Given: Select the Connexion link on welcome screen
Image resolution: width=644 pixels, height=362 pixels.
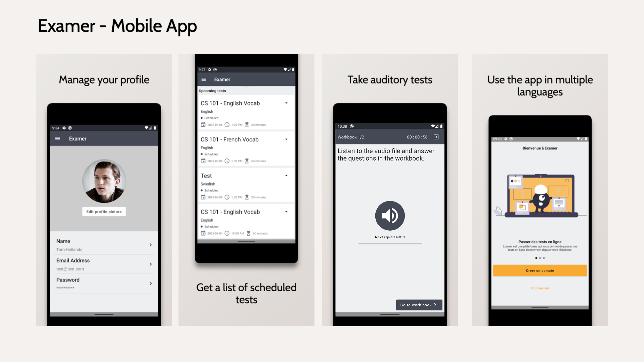Looking at the screenshot, I should click(540, 288).
